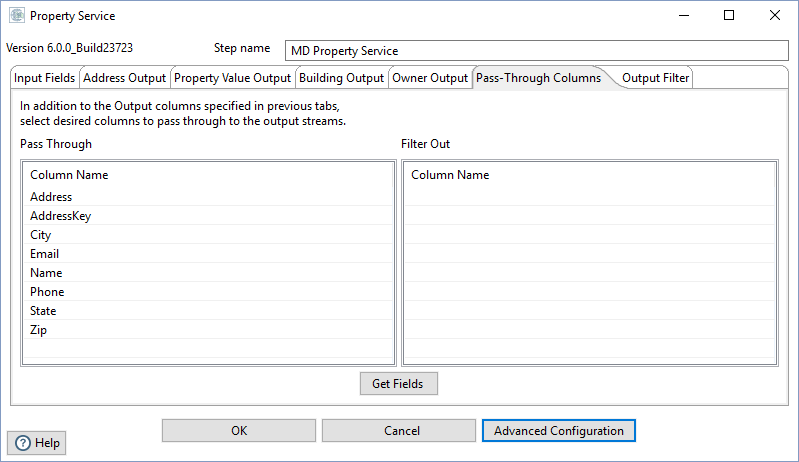Select the Phone pass-through column
The image size is (799, 462).
point(47,292)
